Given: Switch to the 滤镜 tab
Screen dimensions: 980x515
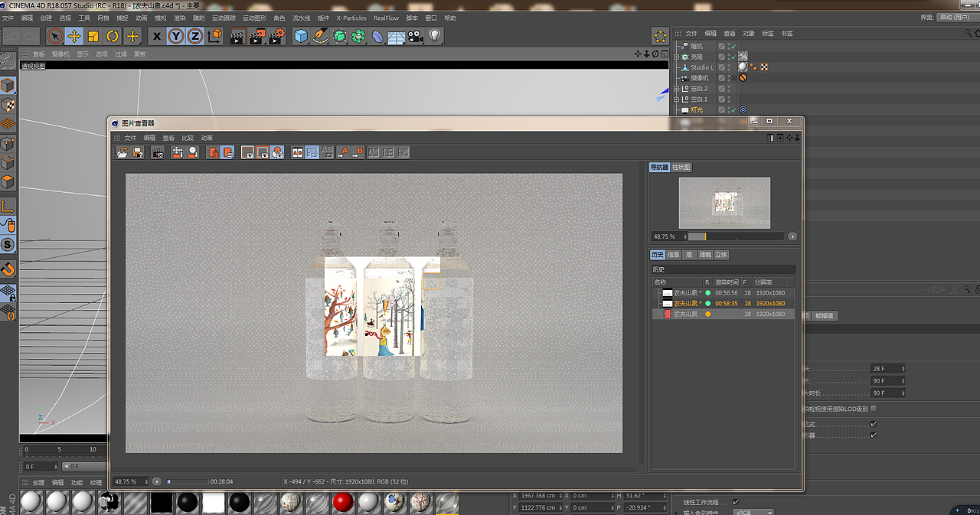Looking at the screenshot, I should coord(705,255).
